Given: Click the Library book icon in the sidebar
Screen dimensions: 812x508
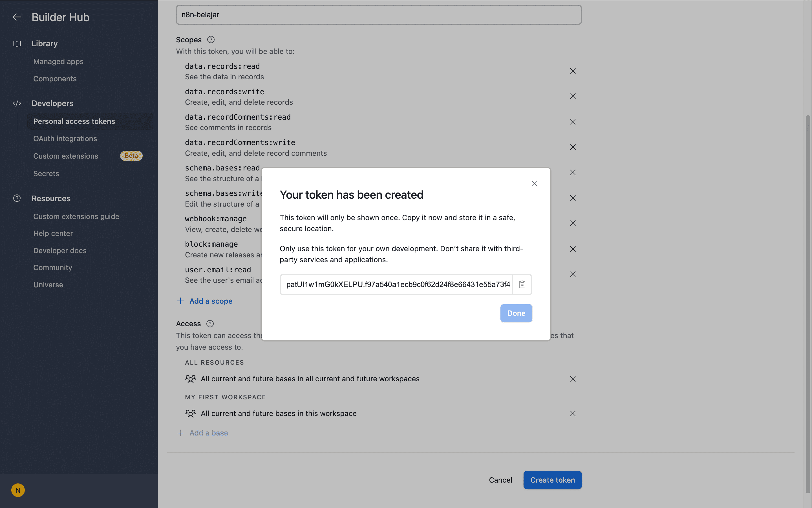Looking at the screenshot, I should (x=17, y=44).
